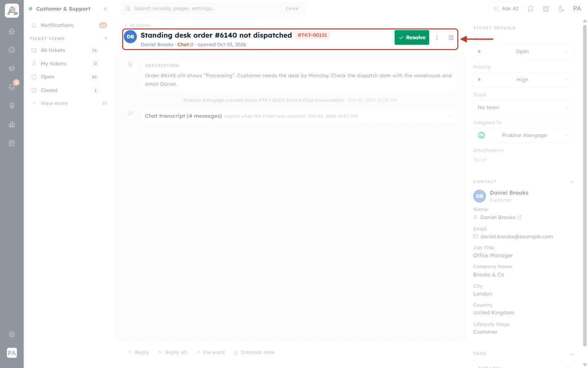This screenshot has height=368, width=588.
Task: Open the briefcase icon in the left rail
Action: click(12, 49)
